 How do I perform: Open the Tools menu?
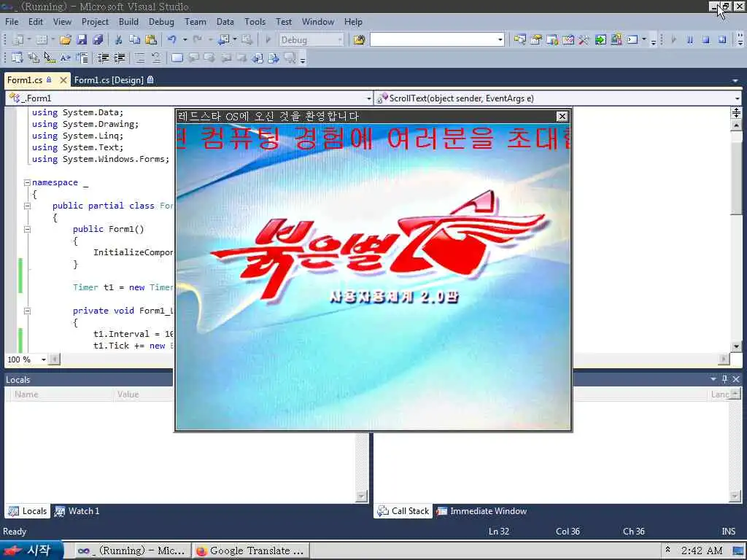pyautogui.click(x=255, y=22)
